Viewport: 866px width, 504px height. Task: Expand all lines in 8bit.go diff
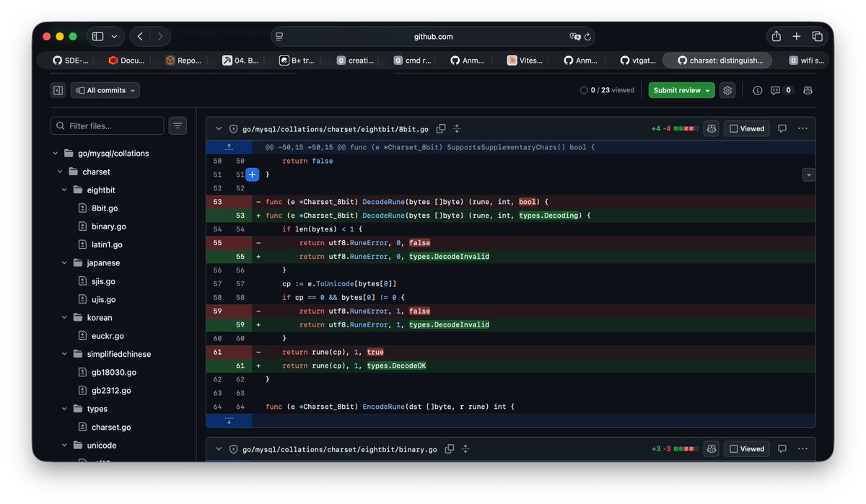457,129
